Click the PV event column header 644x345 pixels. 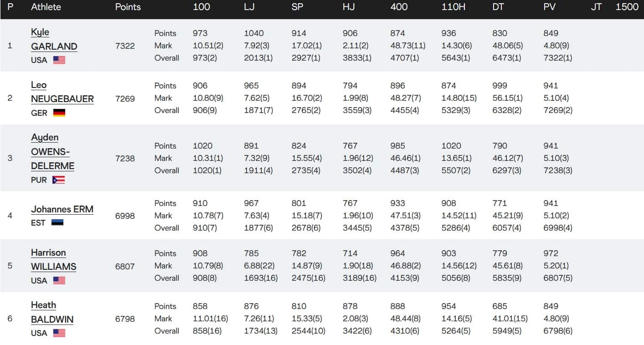point(550,7)
